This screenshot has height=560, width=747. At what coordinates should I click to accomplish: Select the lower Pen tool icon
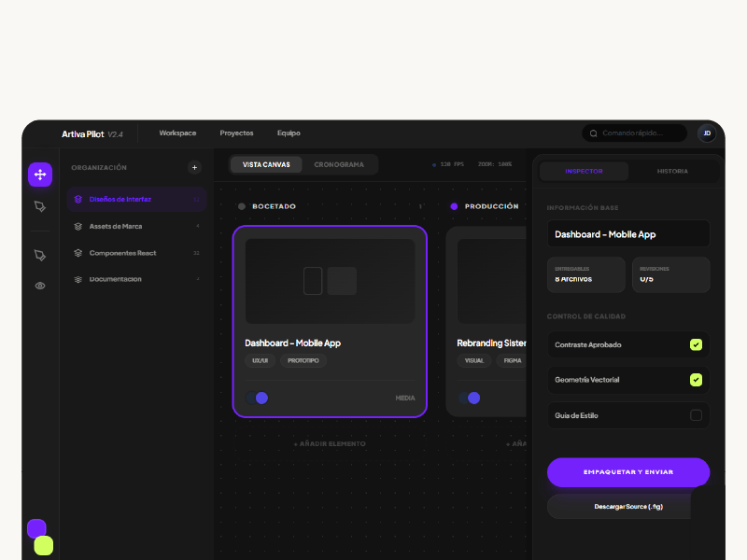tap(40, 255)
